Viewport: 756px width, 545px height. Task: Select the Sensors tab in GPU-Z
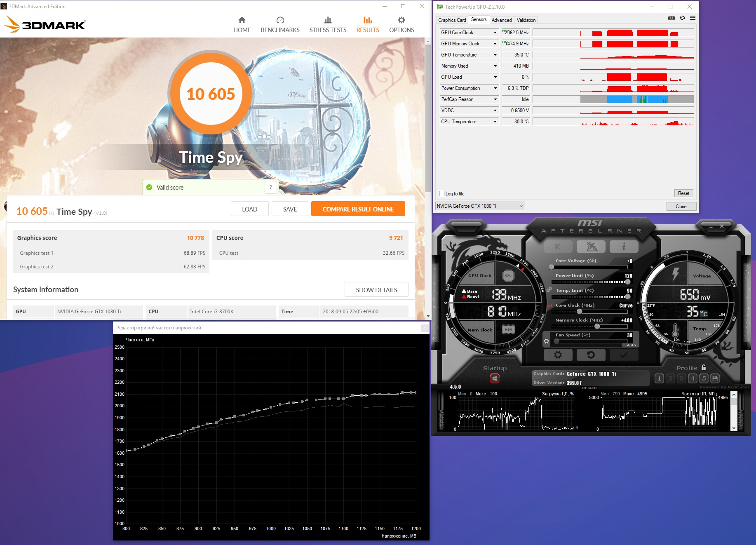point(479,19)
